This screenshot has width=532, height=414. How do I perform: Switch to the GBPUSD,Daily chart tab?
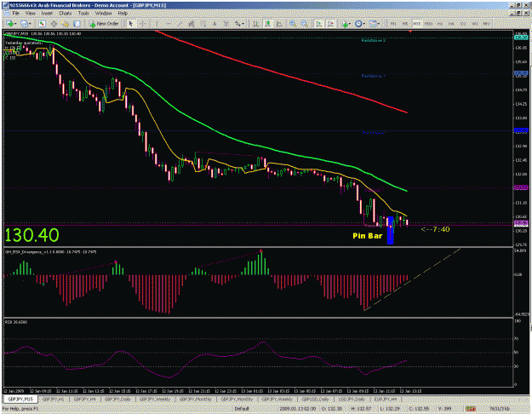click(x=315, y=400)
